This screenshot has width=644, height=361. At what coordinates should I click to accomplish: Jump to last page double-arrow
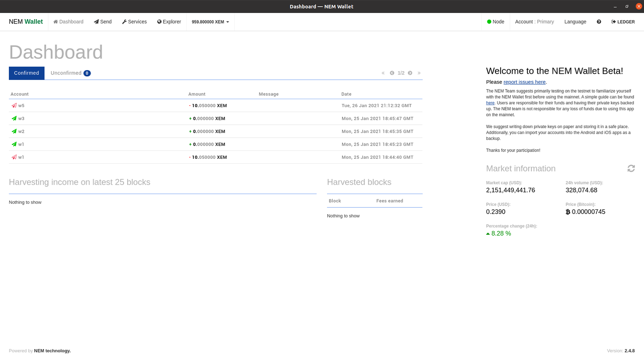(419, 73)
